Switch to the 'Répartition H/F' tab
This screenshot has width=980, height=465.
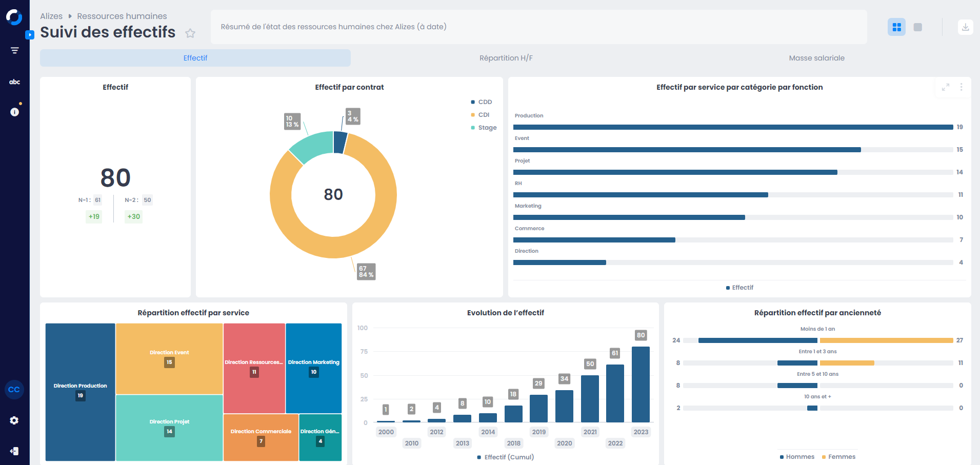[506, 58]
